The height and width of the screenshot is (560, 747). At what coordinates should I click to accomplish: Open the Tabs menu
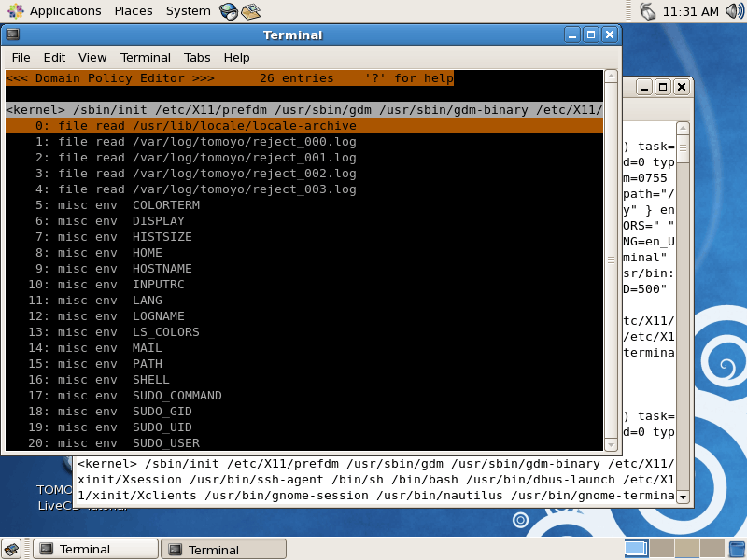pos(197,58)
